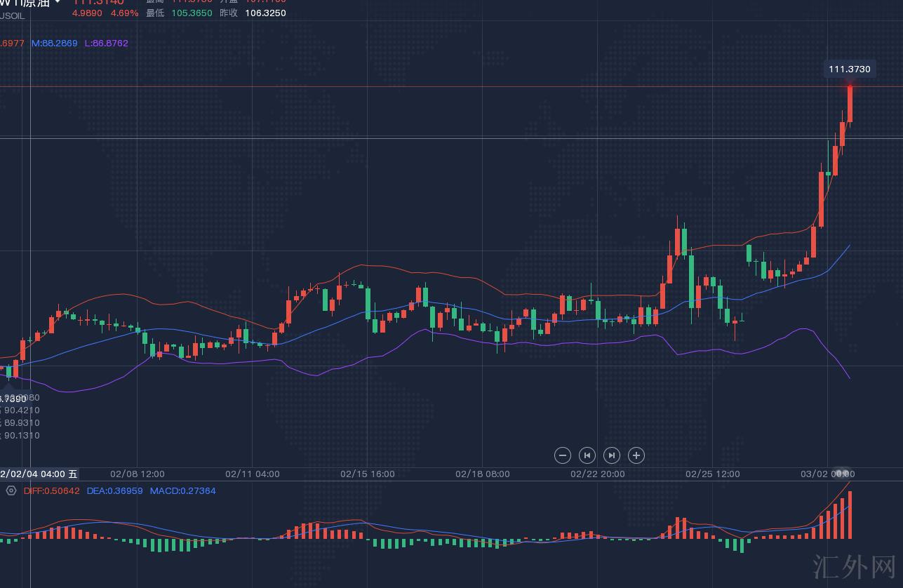Select the DIFF:0.50642 indicator value
903x588 pixels.
pyautogui.click(x=51, y=491)
